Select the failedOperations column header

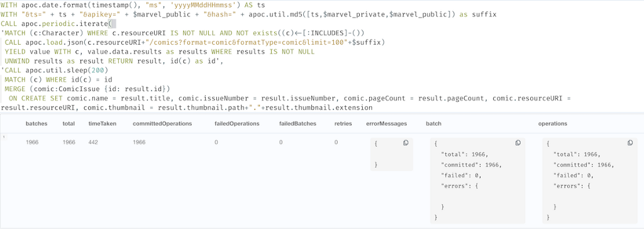point(237,123)
